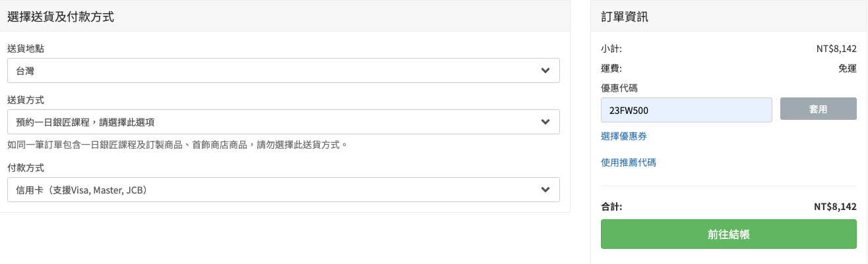Screen dimensions: 868x264
Task: Click the chevron arrow on the 信用卡 payment dropdown
Action: (x=545, y=190)
